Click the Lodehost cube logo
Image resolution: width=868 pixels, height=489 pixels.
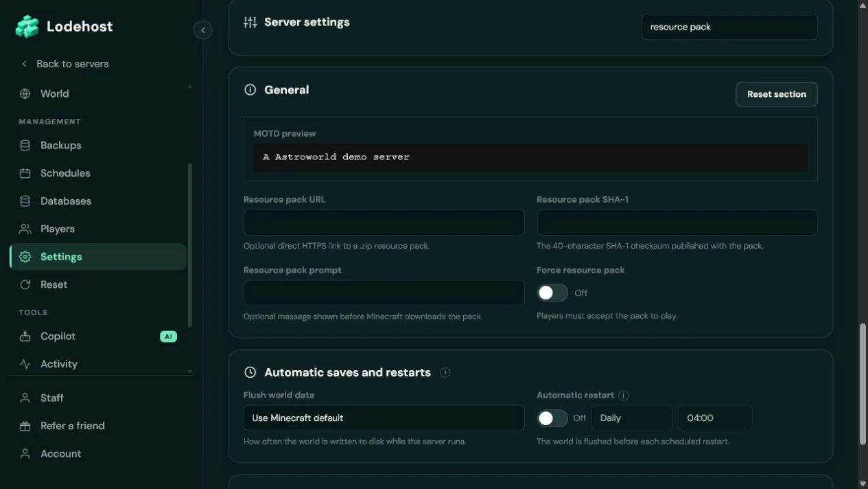[27, 27]
